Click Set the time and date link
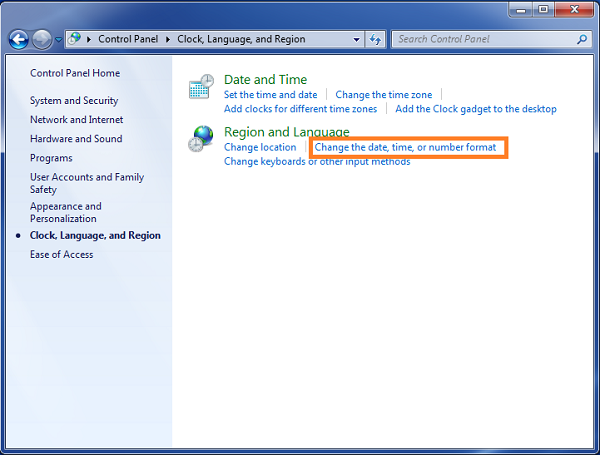This screenshot has width=600, height=455. 270,95
